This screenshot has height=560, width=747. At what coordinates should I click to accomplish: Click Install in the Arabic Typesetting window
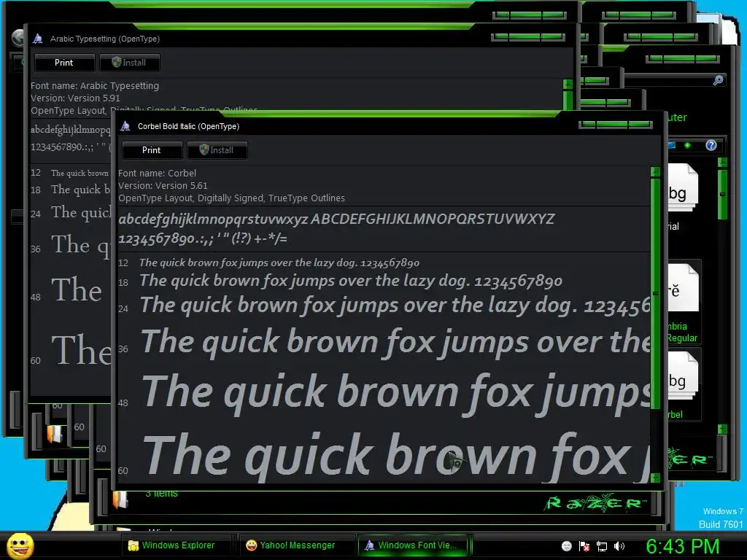pyautogui.click(x=129, y=63)
